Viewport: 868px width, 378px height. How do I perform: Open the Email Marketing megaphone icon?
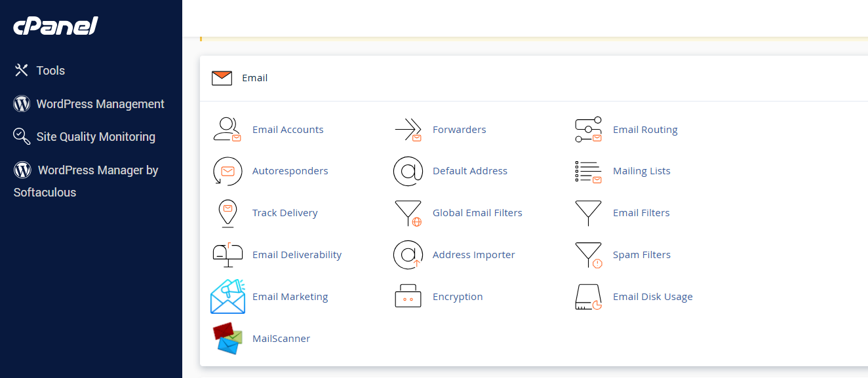(227, 296)
